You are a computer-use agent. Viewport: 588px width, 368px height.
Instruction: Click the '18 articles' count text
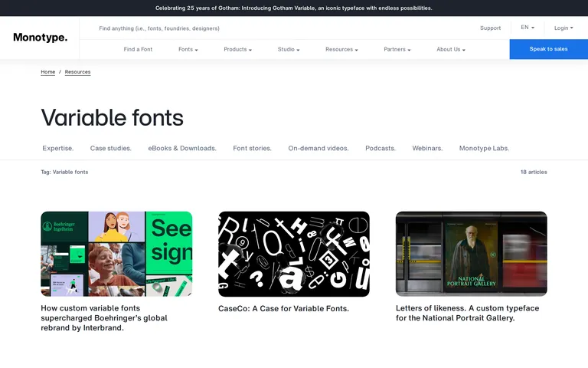[534, 172]
